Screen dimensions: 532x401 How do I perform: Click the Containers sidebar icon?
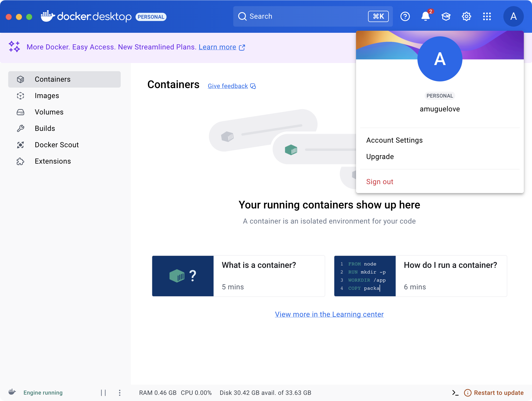[20, 79]
